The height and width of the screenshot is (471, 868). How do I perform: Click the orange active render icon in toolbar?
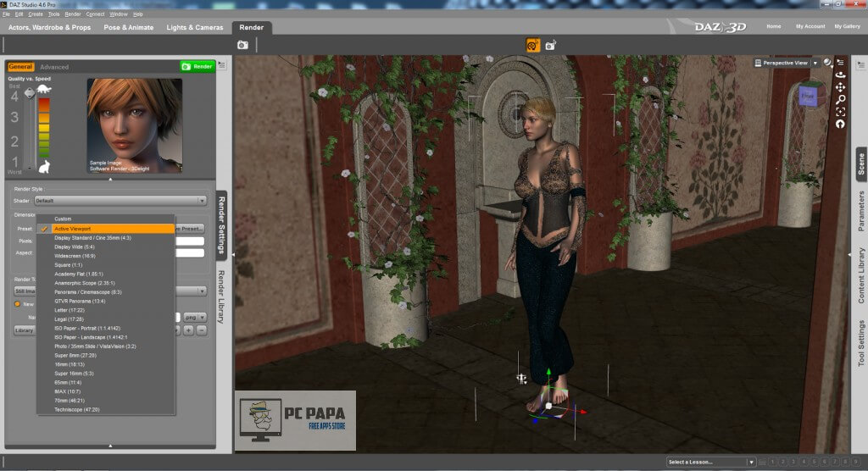pos(532,45)
